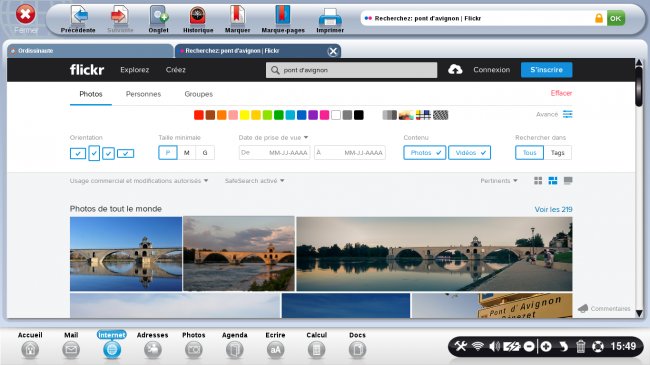650x365 pixels.
Task: Select the red color swatch filter
Action: coord(199,115)
